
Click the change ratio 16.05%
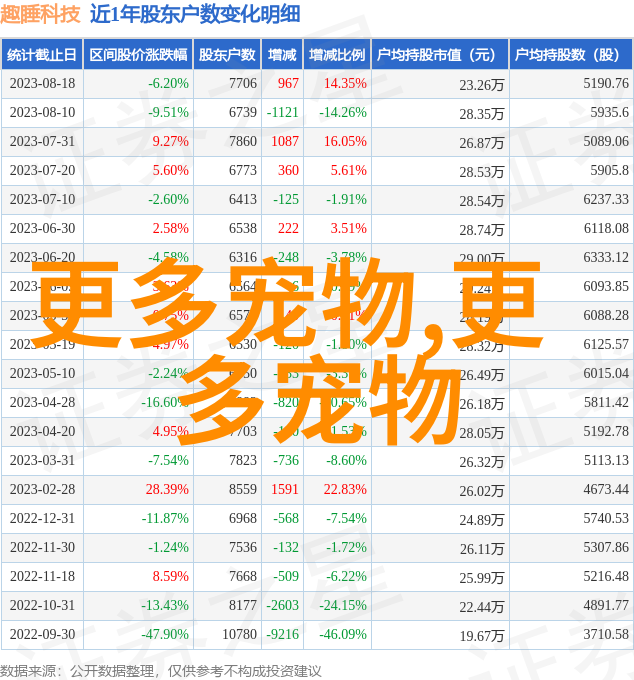(x=345, y=141)
